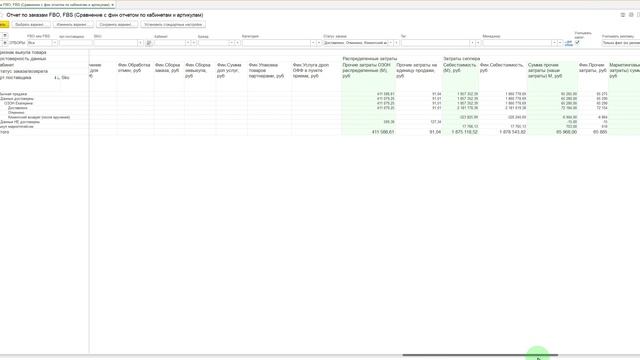The image size is (640, 360).
Task: Click the total value 91,04
Action: tap(435, 132)
